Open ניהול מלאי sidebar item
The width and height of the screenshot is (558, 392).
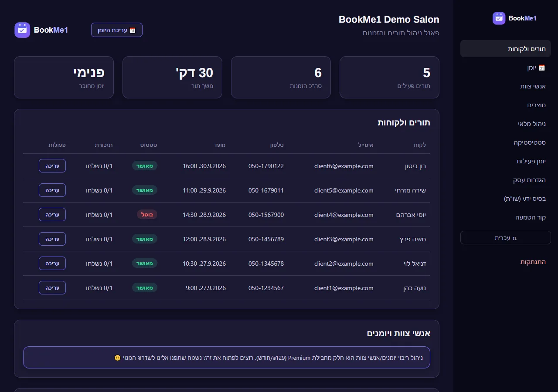pos(506,124)
